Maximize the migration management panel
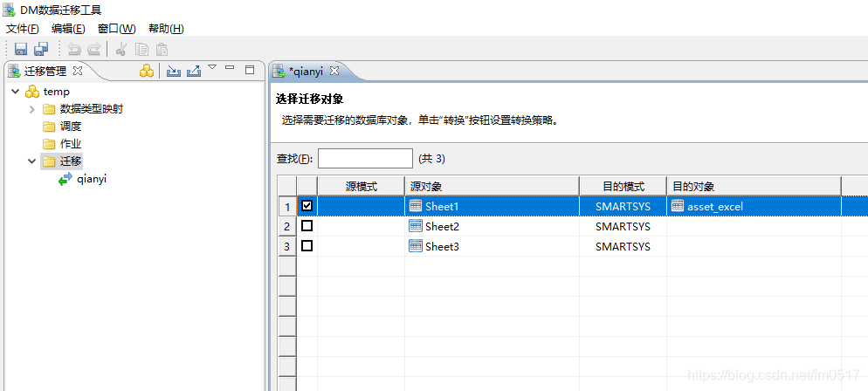 [x=250, y=70]
